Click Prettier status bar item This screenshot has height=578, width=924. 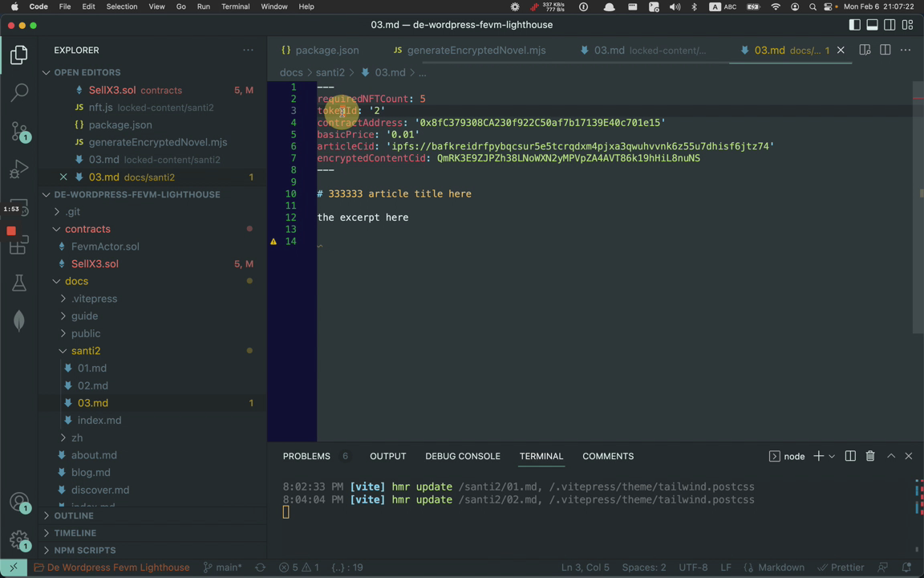click(841, 568)
